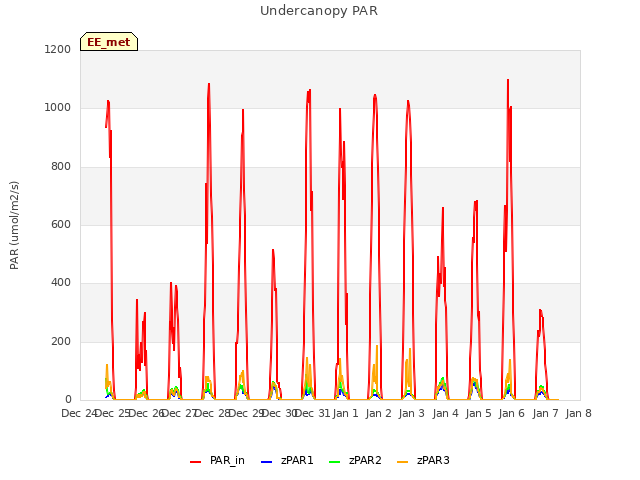Click the Jan 4 x-axis date label

tap(445, 414)
